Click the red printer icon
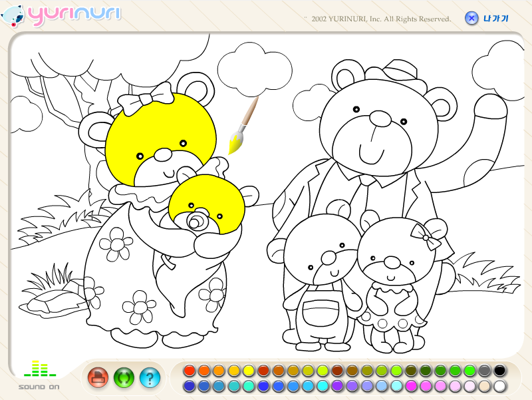 98,377
